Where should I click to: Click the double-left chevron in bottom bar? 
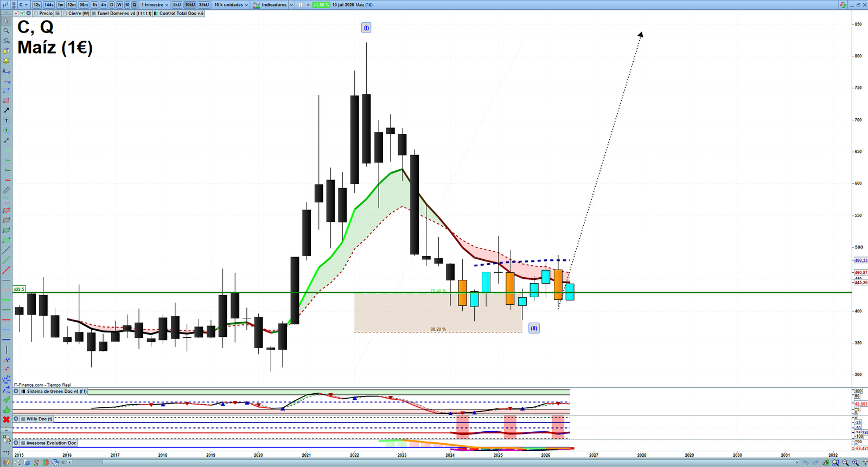[x=63, y=463]
